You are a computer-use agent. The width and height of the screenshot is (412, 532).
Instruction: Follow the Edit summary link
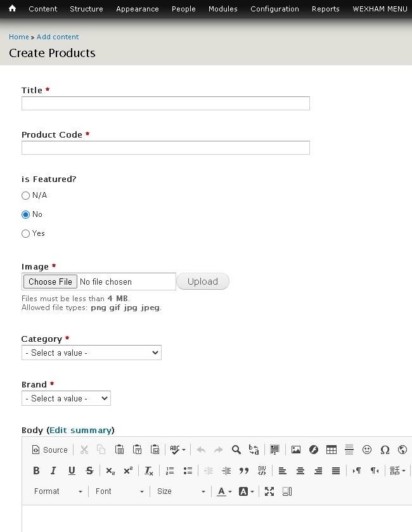click(80, 430)
